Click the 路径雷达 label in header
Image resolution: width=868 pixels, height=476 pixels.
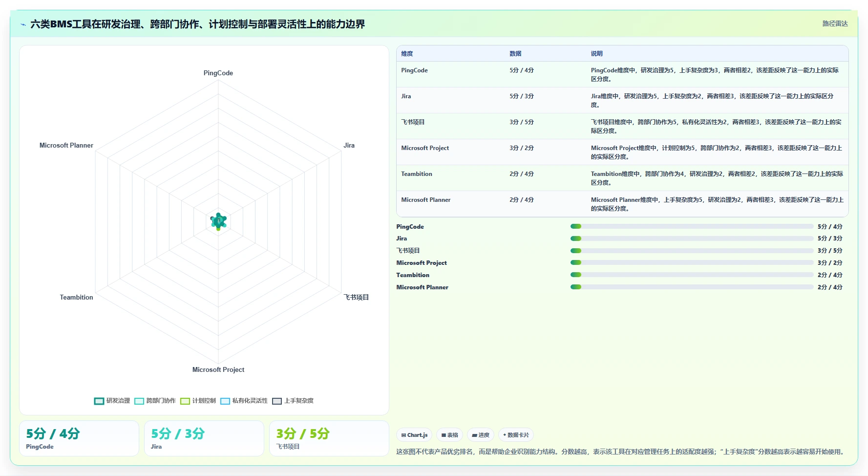click(x=835, y=23)
